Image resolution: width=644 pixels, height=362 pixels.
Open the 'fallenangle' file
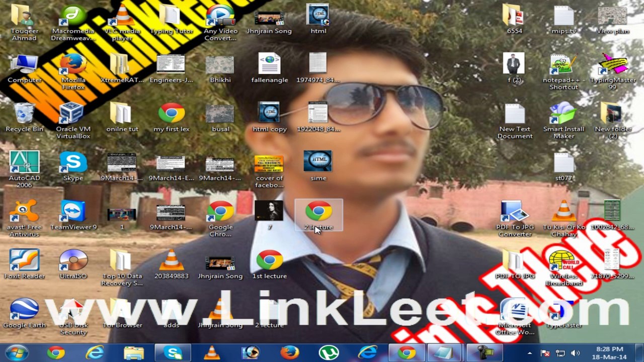[269, 69]
